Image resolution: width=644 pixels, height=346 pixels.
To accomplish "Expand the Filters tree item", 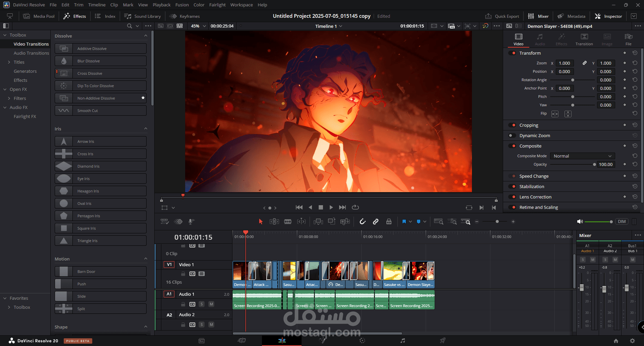I will tap(9, 98).
